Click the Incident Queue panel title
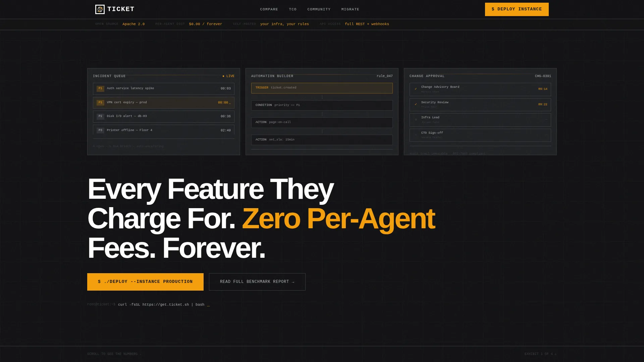The width and height of the screenshot is (644, 362). pyautogui.click(x=109, y=76)
